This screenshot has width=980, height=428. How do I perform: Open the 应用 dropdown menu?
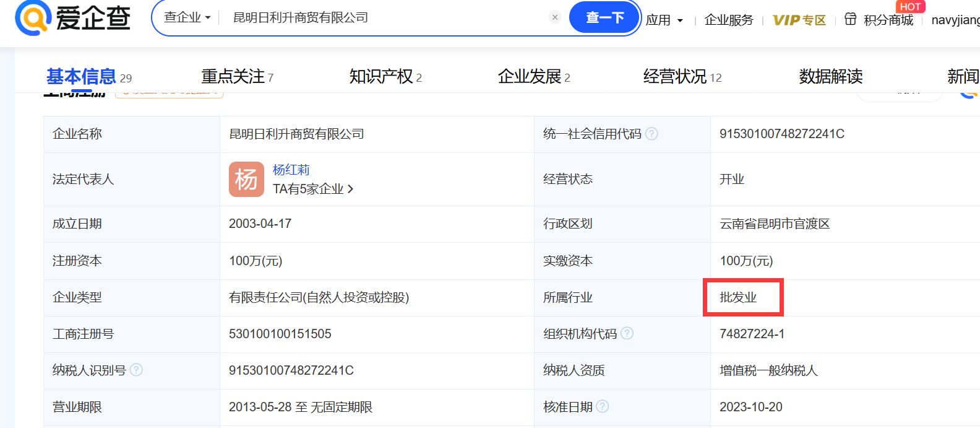coord(664,20)
